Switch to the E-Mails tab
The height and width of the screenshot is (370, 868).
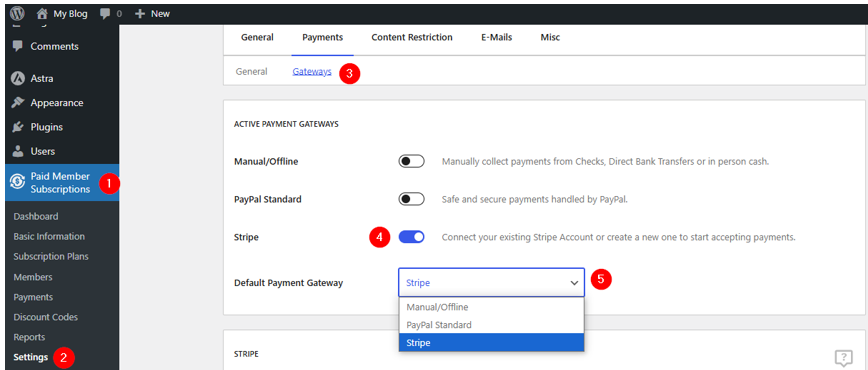point(497,38)
